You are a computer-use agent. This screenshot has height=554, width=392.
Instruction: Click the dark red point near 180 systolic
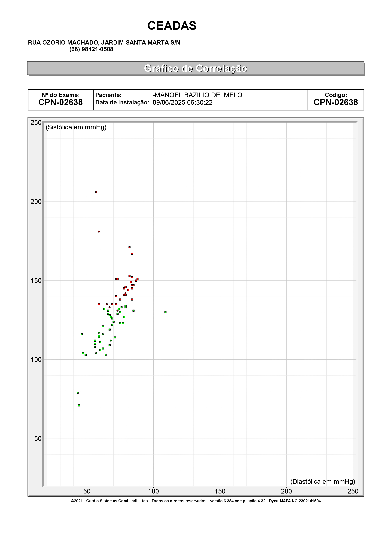click(99, 232)
